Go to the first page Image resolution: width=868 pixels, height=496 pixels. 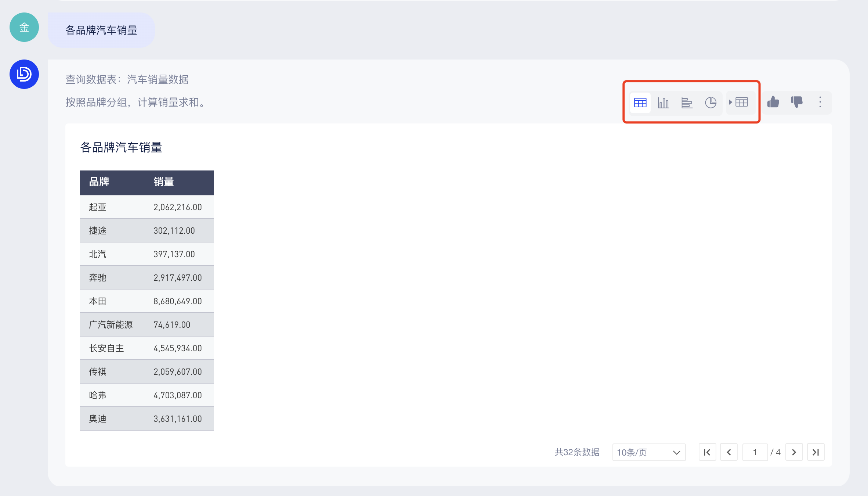(x=707, y=452)
